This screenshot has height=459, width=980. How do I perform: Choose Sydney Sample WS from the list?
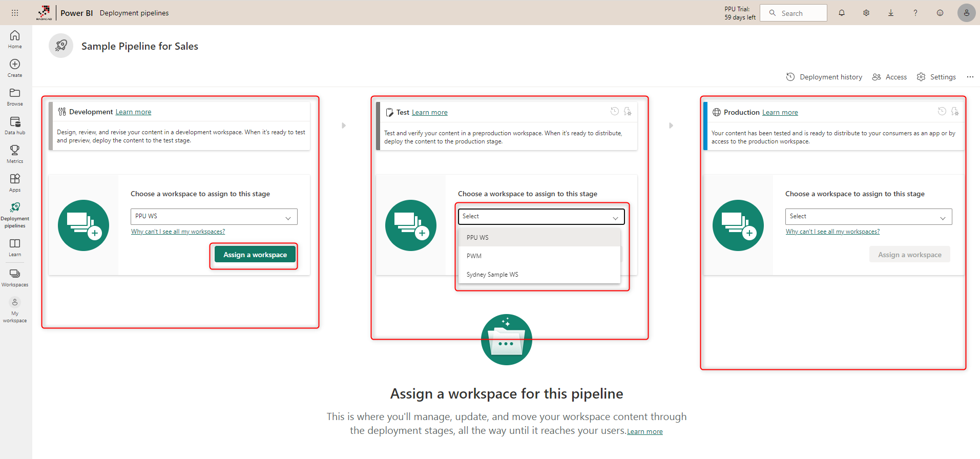(492, 275)
